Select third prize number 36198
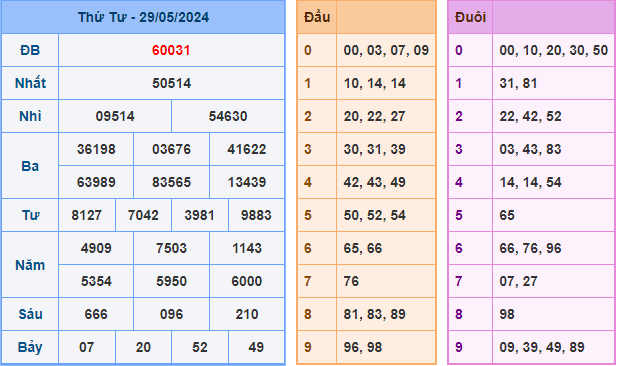The image size is (617, 366). click(x=96, y=149)
